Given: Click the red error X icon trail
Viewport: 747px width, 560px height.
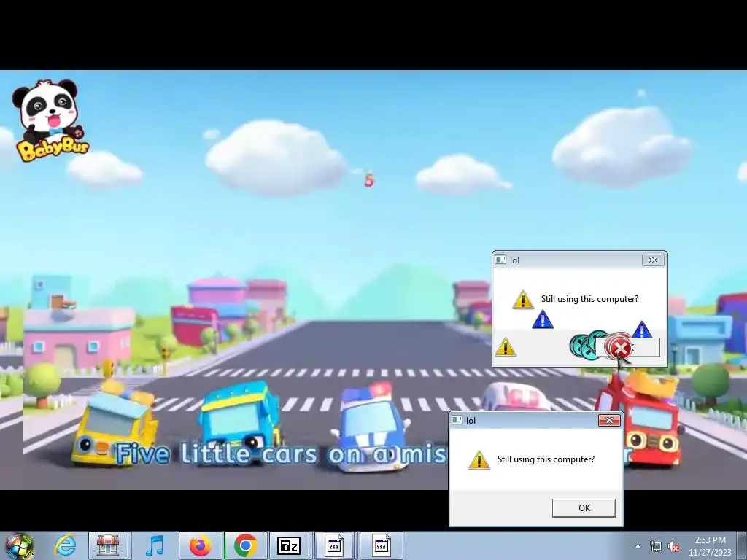Looking at the screenshot, I should 619,348.
